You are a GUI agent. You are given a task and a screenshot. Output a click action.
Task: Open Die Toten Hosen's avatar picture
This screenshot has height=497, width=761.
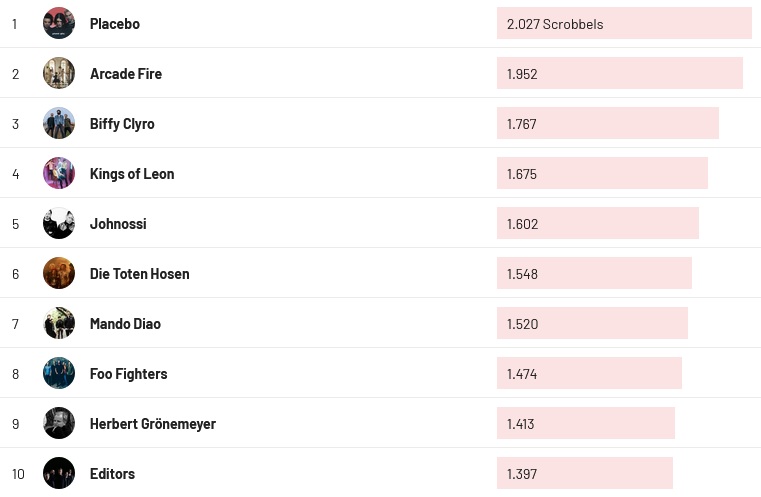pyautogui.click(x=59, y=273)
